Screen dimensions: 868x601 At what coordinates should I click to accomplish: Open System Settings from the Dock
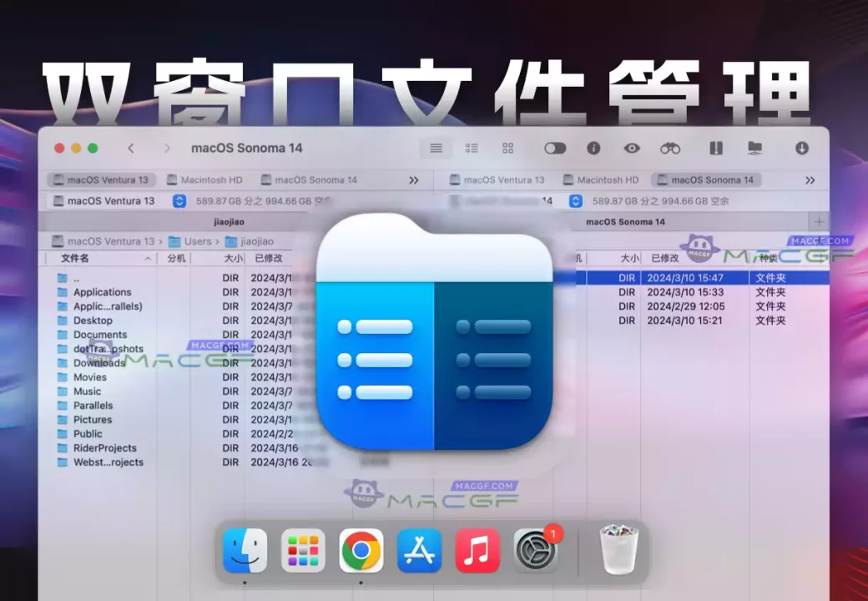point(535,551)
